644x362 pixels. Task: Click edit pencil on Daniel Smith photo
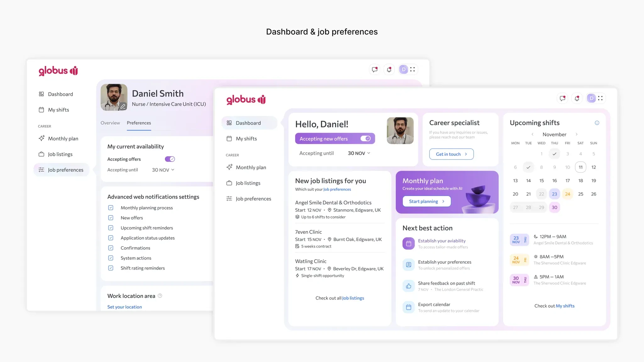[x=123, y=107]
